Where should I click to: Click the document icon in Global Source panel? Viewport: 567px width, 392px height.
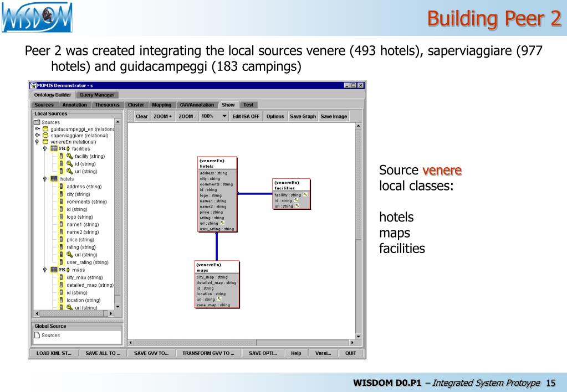pyautogui.click(x=37, y=336)
